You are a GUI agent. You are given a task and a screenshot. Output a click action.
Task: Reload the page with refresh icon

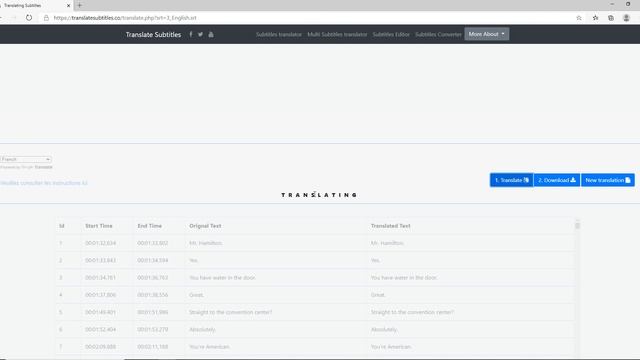pyautogui.click(x=29, y=18)
